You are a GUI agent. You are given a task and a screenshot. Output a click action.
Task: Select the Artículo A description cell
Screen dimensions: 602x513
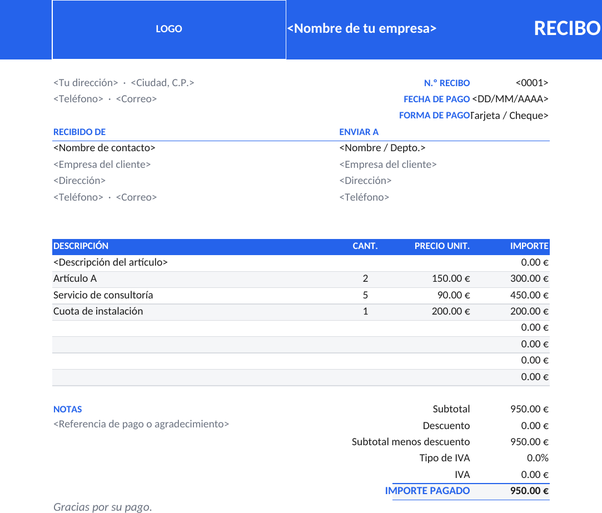pyautogui.click(x=75, y=278)
